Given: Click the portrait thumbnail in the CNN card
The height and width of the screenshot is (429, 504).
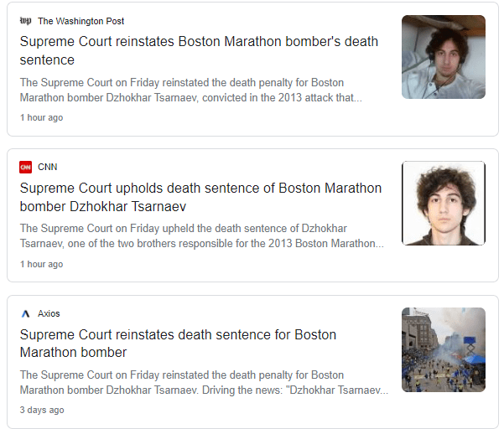Looking at the screenshot, I should [443, 204].
